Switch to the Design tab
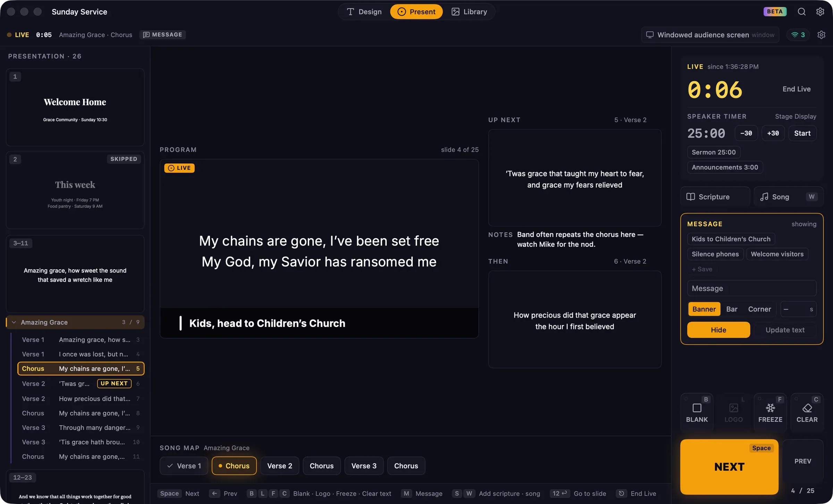833x504 pixels. (x=364, y=12)
